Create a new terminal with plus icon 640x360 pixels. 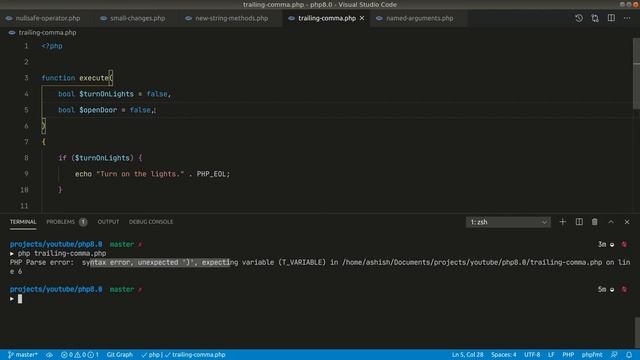563,222
